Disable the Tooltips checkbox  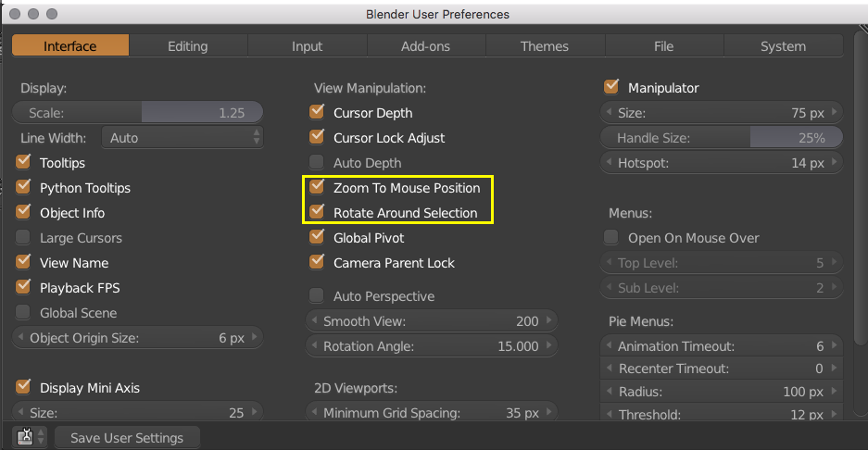24,163
